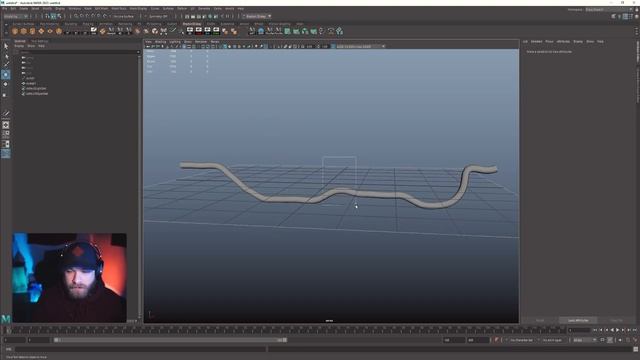Click Attribute Editor Select button

coord(540,320)
